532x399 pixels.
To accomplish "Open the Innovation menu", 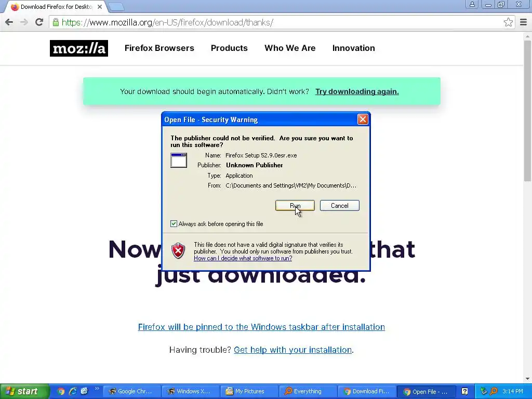I will (353, 48).
